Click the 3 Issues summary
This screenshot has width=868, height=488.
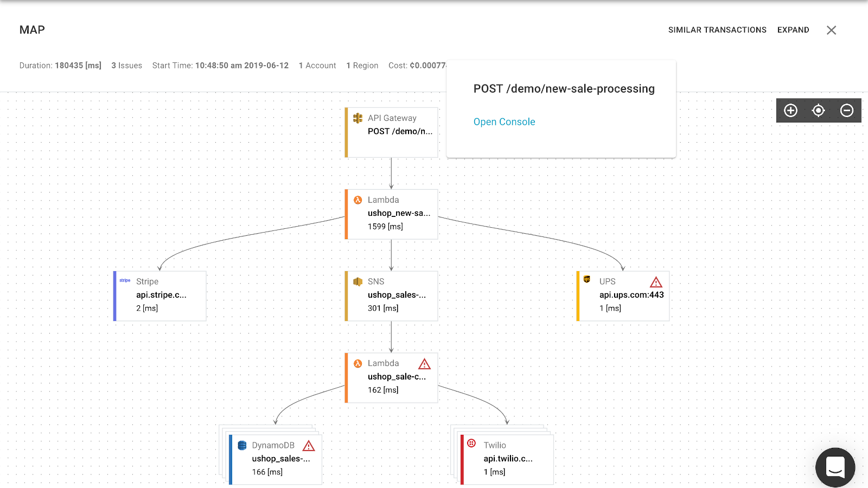126,66
